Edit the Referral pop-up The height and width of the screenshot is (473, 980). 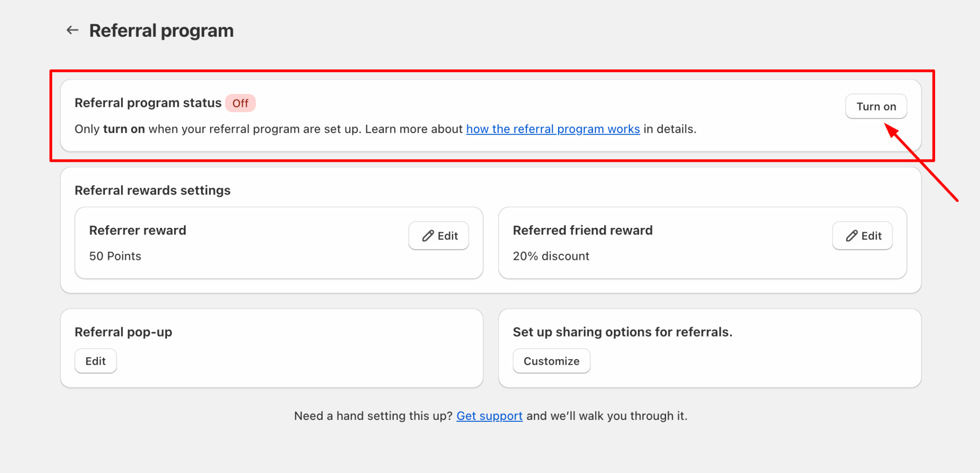pos(96,361)
